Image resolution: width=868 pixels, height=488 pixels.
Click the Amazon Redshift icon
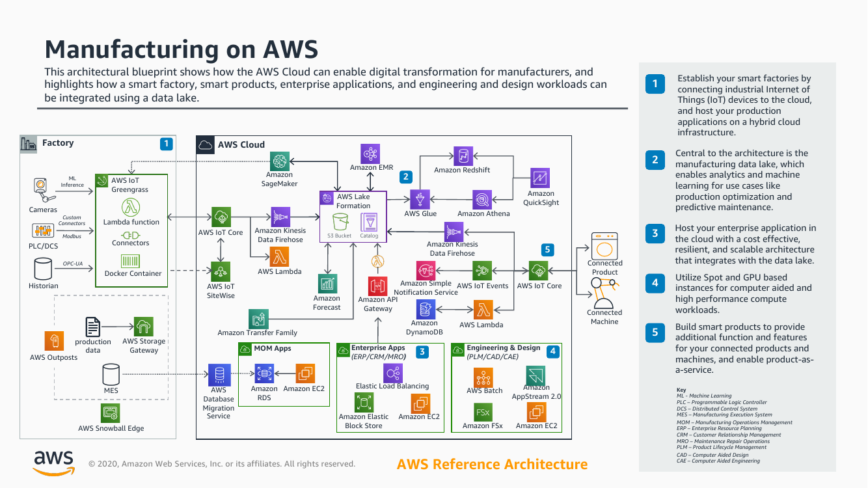[463, 156]
